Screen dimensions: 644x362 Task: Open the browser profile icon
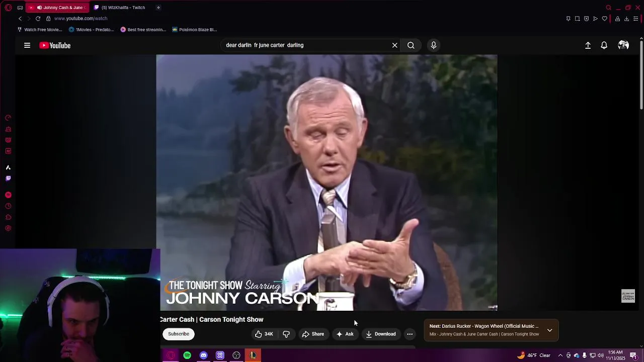click(x=617, y=19)
